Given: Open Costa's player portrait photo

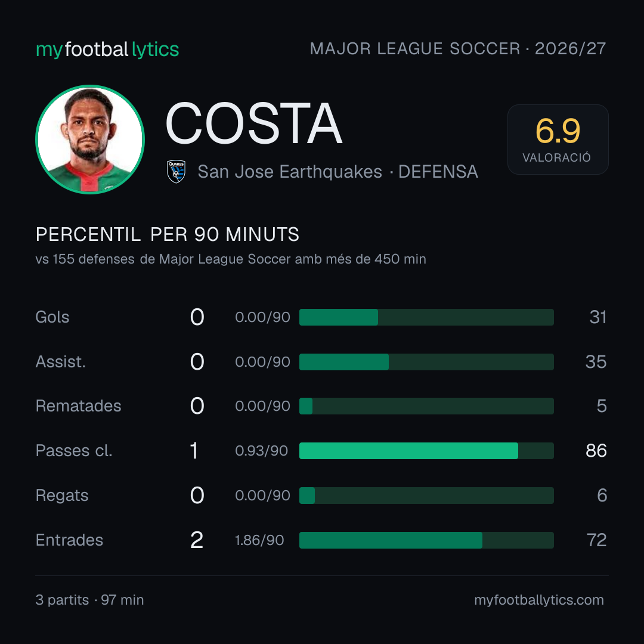Looking at the screenshot, I should (90, 139).
